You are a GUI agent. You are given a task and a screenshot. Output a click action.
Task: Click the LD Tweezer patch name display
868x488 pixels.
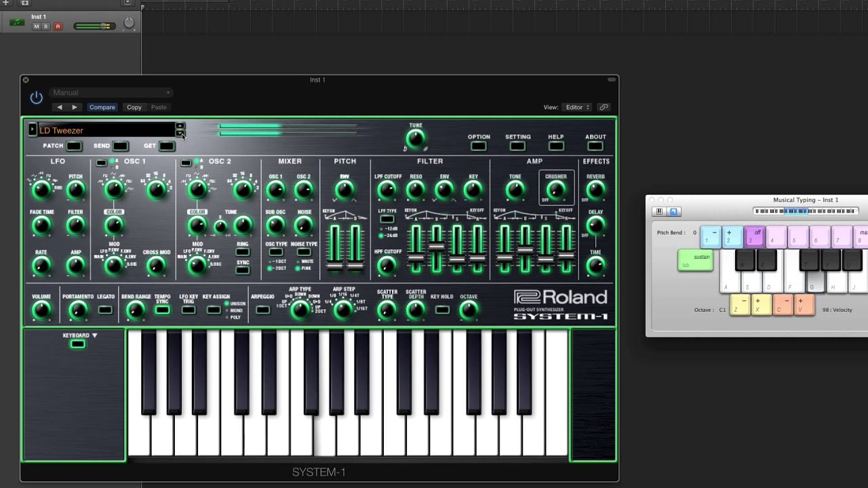105,130
